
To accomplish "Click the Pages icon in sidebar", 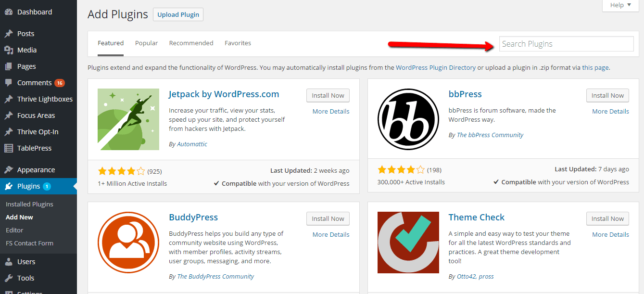I will coord(8,66).
